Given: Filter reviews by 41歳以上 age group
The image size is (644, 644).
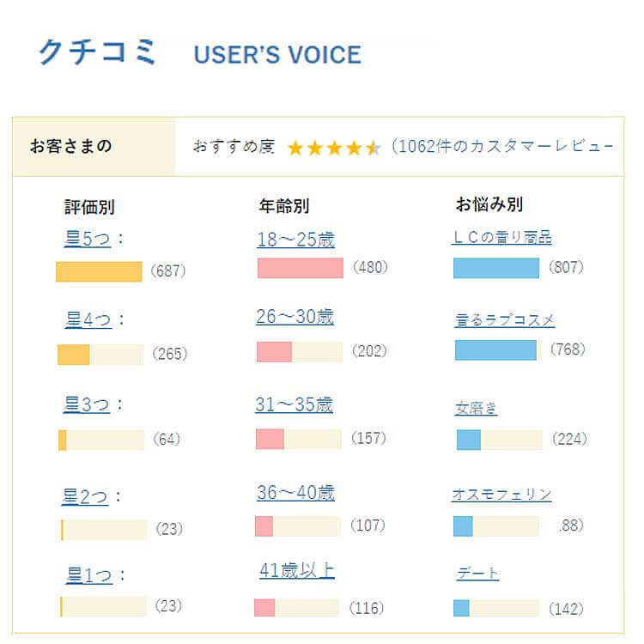Looking at the screenshot, I should click(x=297, y=570).
